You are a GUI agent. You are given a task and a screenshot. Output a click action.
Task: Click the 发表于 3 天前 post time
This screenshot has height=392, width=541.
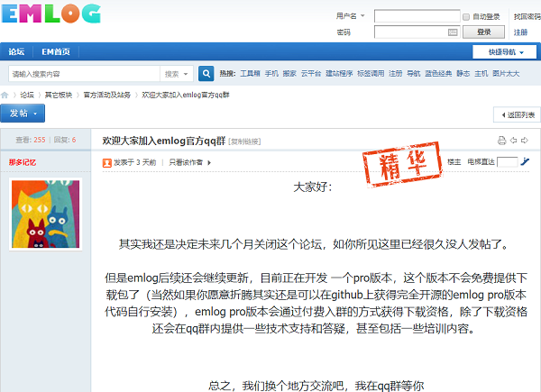[x=135, y=162]
